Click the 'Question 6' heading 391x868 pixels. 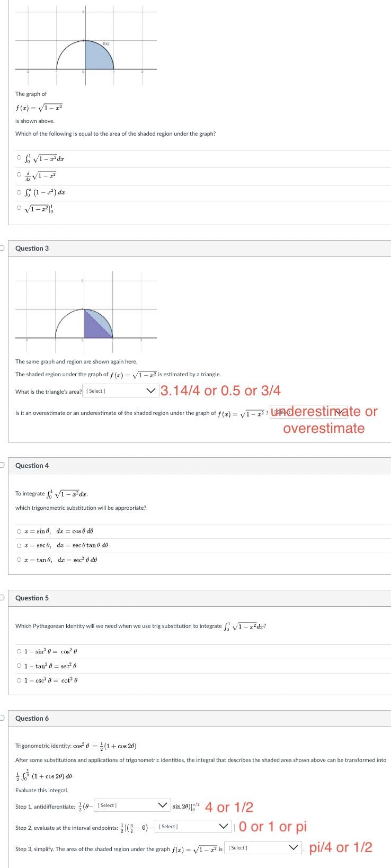32,718
